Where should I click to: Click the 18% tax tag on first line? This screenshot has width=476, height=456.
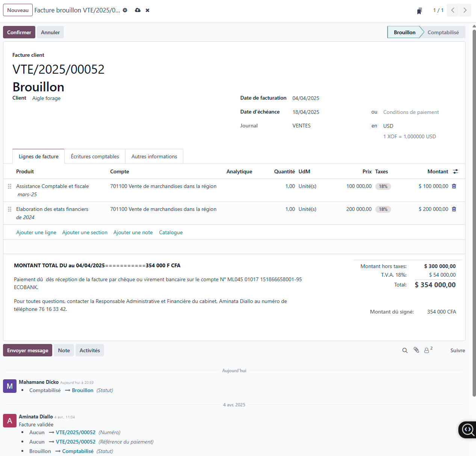[383, 186]
